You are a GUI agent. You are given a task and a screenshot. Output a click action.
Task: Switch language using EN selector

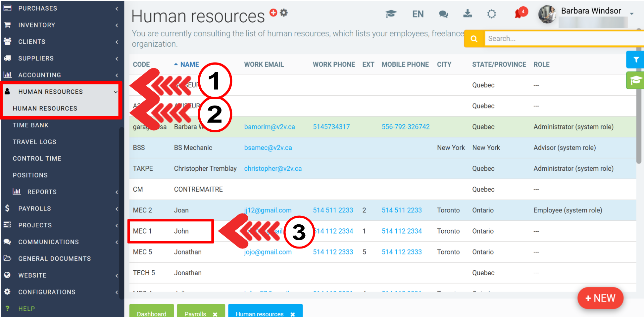[x=418, y=14]
